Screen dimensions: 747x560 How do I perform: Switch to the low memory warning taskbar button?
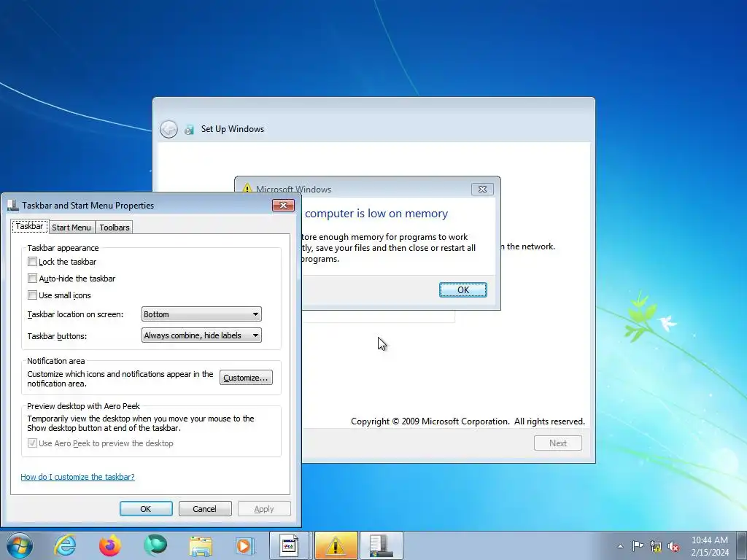click(x=336, y=545)
